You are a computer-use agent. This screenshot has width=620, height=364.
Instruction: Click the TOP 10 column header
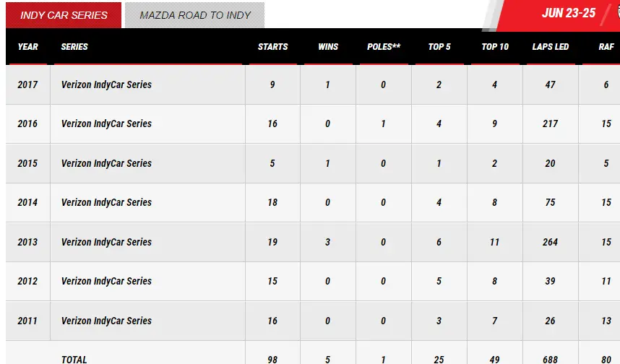495,47
